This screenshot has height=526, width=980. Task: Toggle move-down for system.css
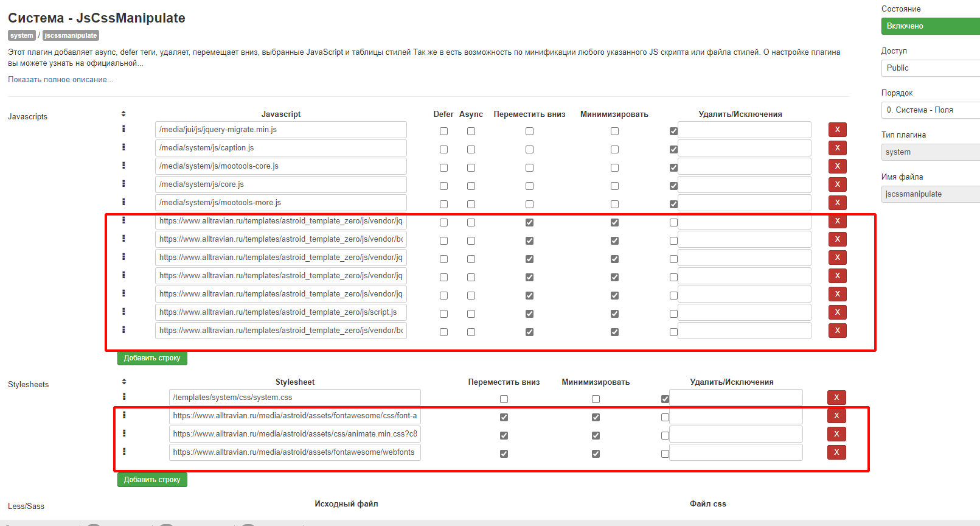point(504,399)
